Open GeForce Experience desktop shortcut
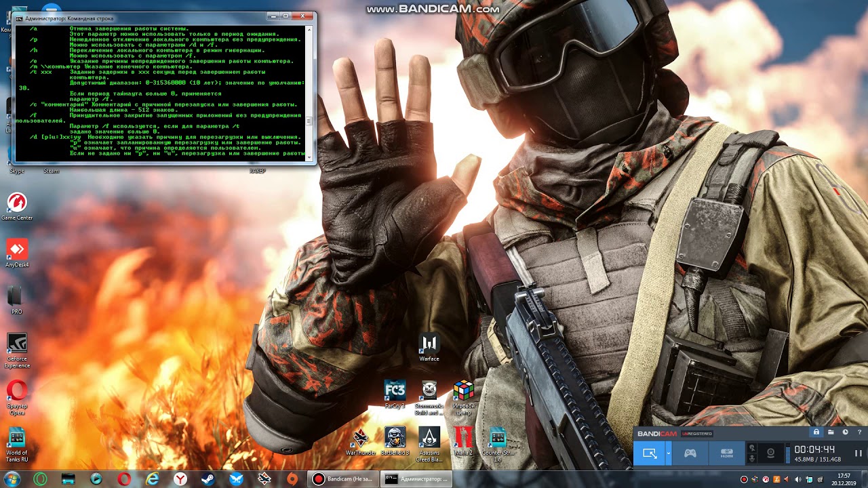Viewport: 868px width, 488px height. tap(17, 350)
